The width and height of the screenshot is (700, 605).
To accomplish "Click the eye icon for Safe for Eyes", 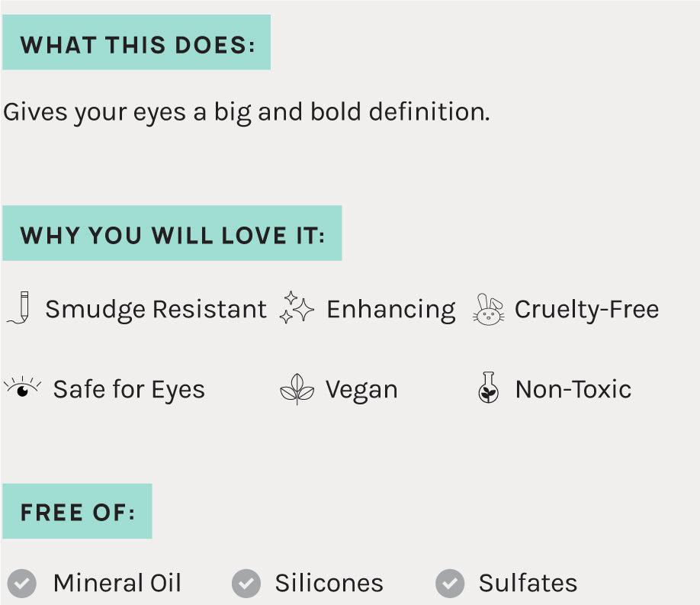I will coord(23,388).
